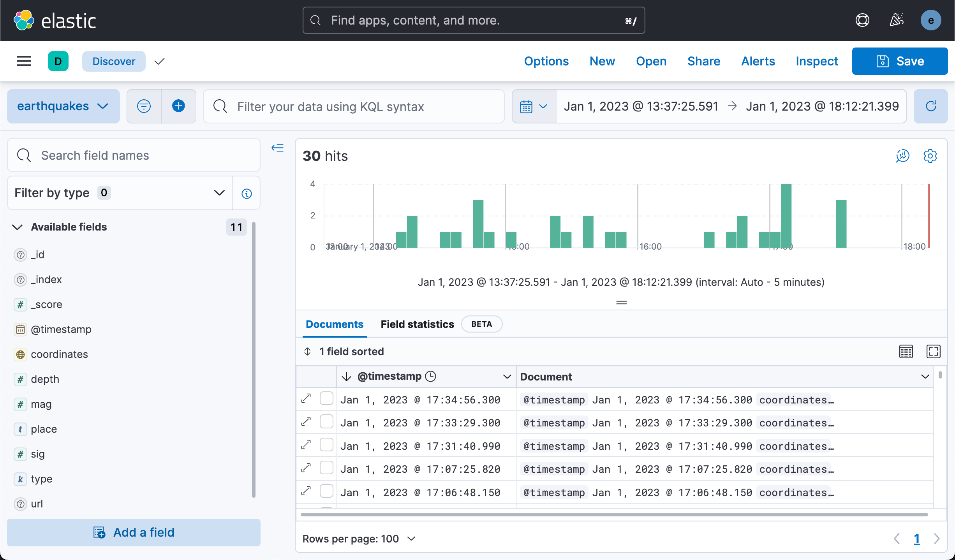The image size is (955, 560).
Task: Click the edit visualization icon
Action: point(902,156)
